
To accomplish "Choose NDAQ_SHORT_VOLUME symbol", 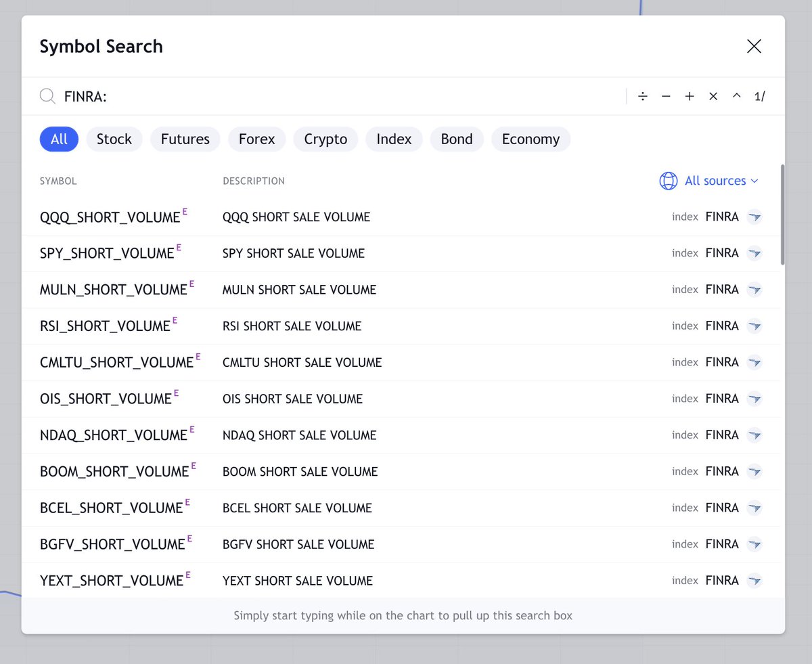I will [113, 436].
